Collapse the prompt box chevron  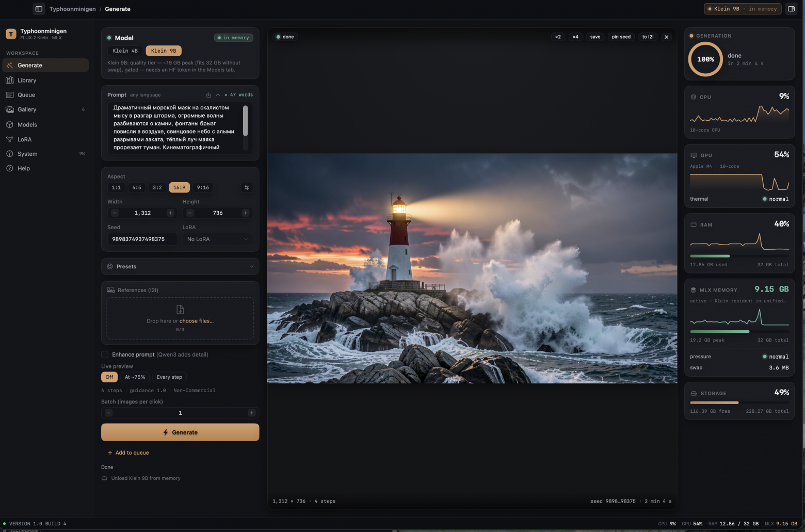pos(218,95)
